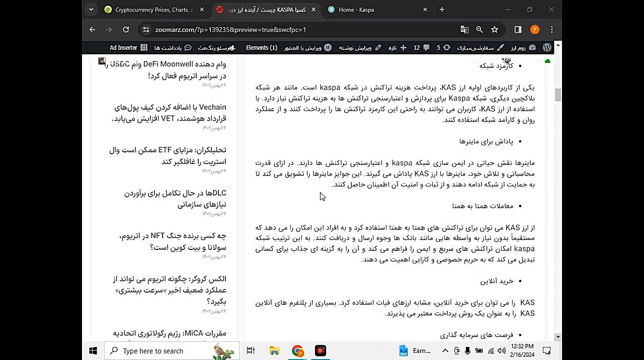Screen dimensions: 644x360
Task: Click the خرید آنلاین bullet heading
Action: (497, 281)
